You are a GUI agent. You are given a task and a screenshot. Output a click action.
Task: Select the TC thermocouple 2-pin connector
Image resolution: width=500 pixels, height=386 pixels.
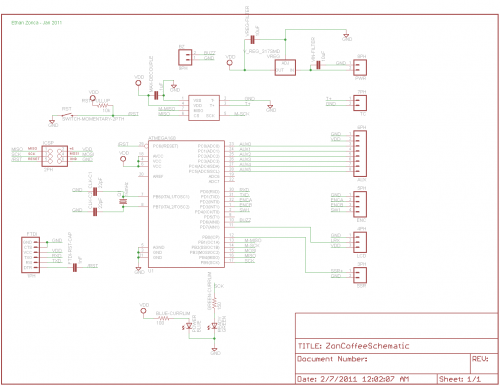[x=360, y=103]
